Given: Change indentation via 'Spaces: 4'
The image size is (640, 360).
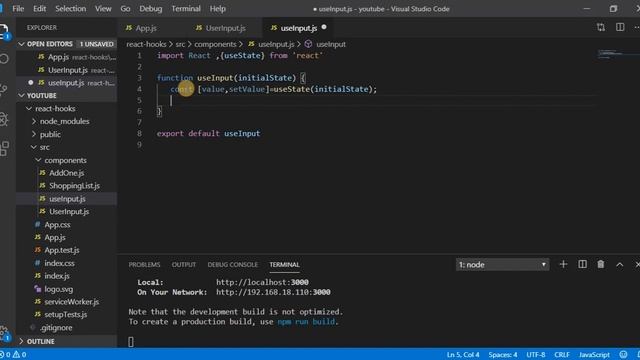Looking at the screenshot, I should click(x=503, y=355).
